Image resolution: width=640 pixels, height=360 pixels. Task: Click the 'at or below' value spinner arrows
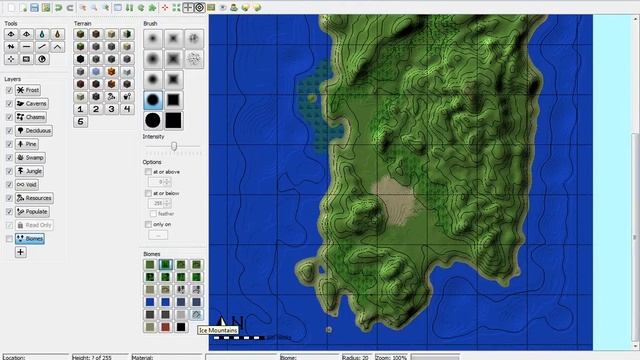[x=167, y=203]
